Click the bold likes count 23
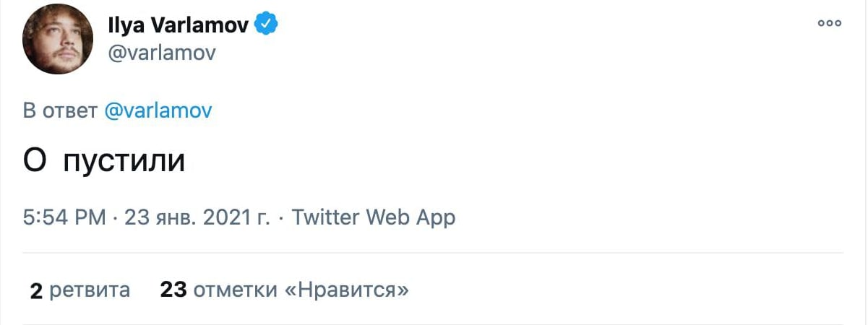The width and height of the screenshot is (868, 325). (x=173, y=290)
